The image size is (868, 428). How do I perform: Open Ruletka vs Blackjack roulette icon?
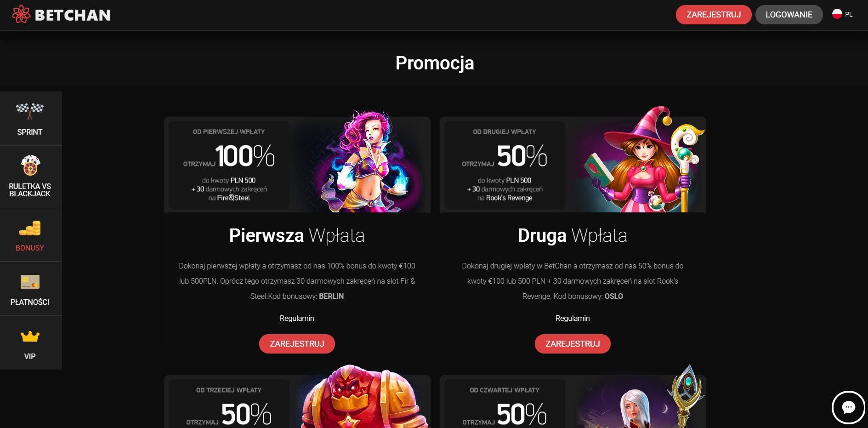[30, 165]
